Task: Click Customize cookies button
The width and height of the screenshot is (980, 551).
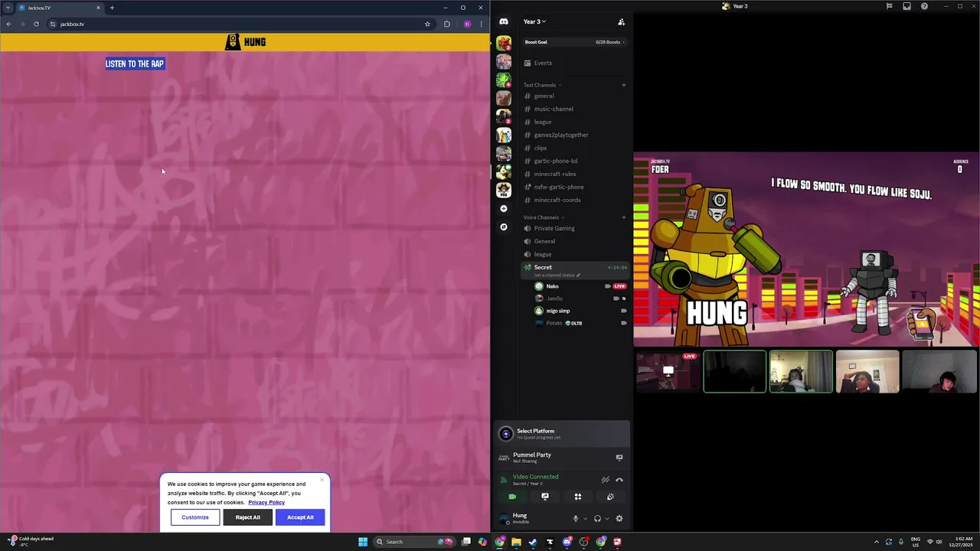Action: tap(194, 517)
